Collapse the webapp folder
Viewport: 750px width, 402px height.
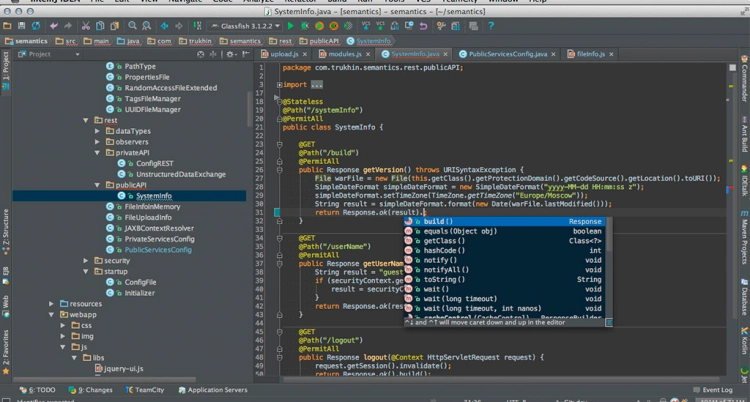51,314
